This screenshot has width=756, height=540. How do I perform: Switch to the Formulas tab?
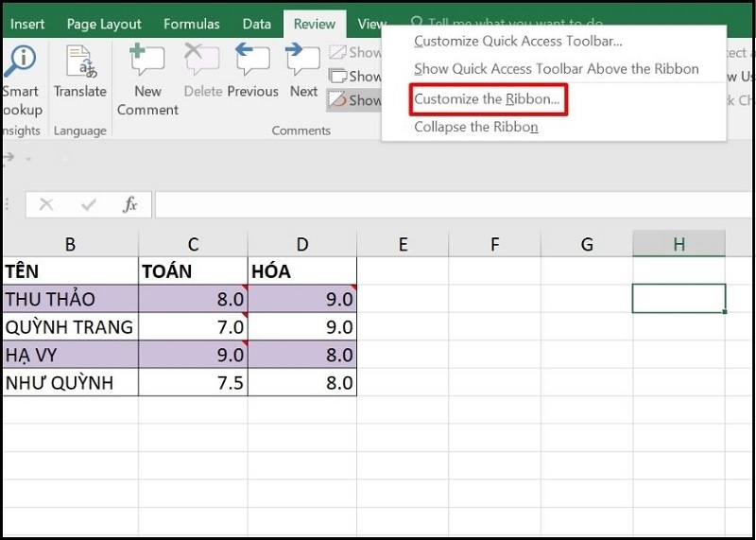[x=192, y=24]
